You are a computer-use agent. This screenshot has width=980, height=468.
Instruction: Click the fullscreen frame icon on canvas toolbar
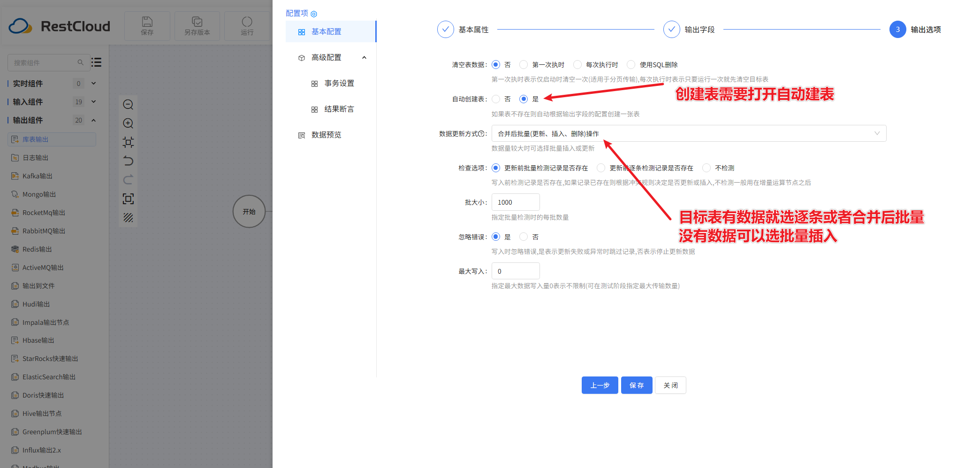coord(128,199)
